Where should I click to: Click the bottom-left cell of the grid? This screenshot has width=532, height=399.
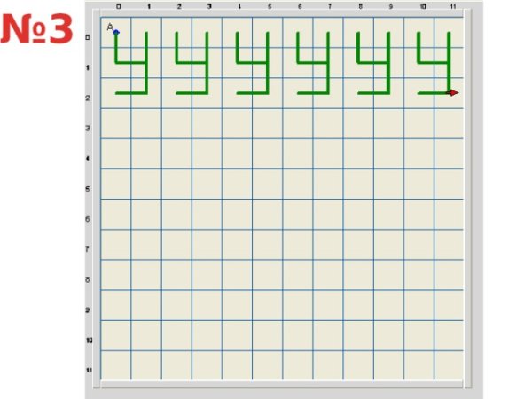click(116, 364)
